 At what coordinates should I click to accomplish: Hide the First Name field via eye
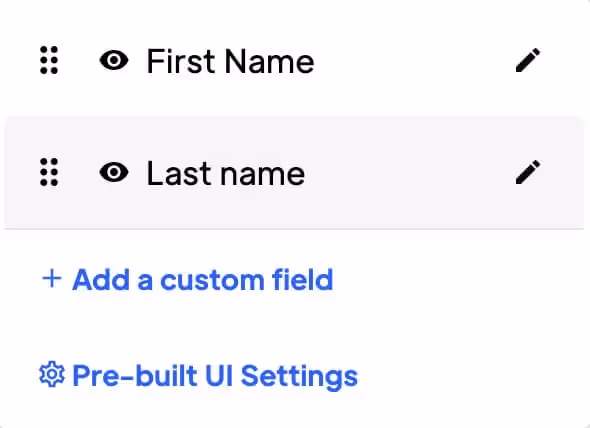114,60
